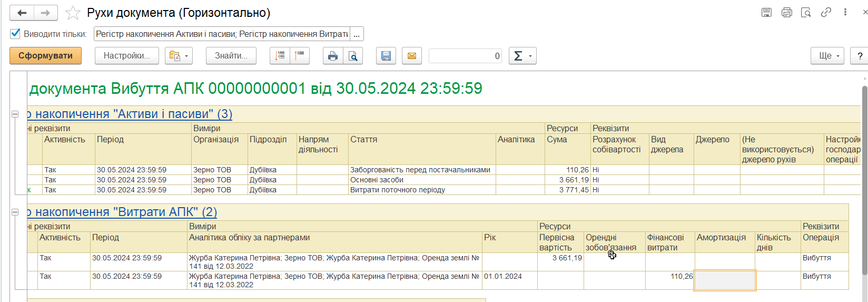Click the 'Кількість днів' column header

click(x=778, y=242)
